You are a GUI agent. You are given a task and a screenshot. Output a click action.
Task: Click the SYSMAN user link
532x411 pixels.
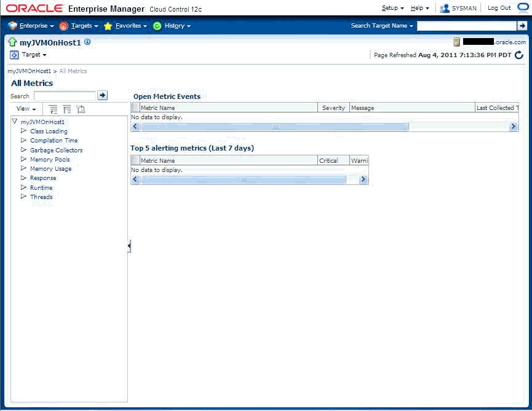464,9
